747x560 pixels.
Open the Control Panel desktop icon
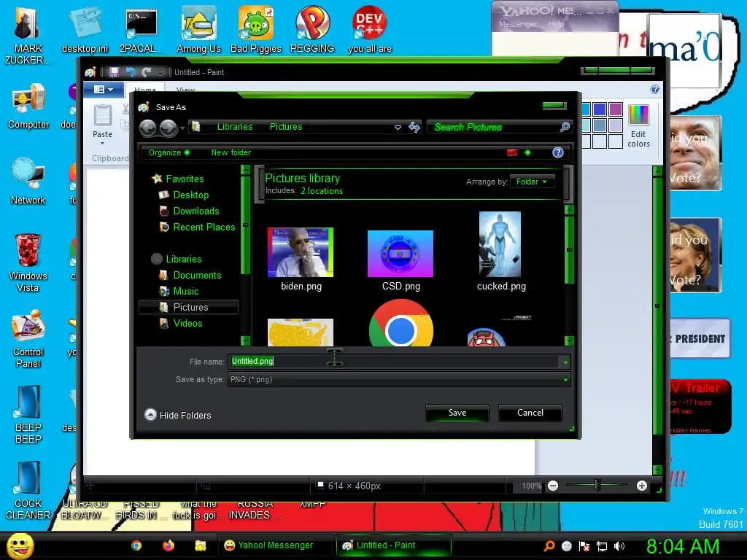click(x=28, y=339)
